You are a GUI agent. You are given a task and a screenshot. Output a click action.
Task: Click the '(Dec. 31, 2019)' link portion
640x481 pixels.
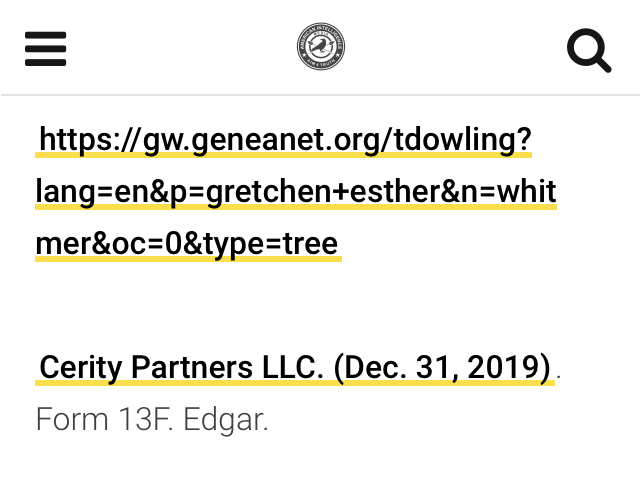tap(442, 367)
